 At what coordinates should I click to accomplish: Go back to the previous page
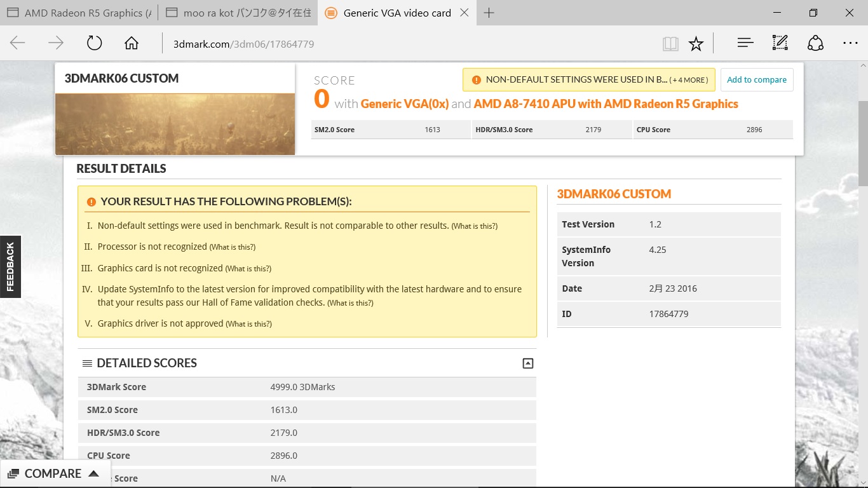[x=18, y=43]
